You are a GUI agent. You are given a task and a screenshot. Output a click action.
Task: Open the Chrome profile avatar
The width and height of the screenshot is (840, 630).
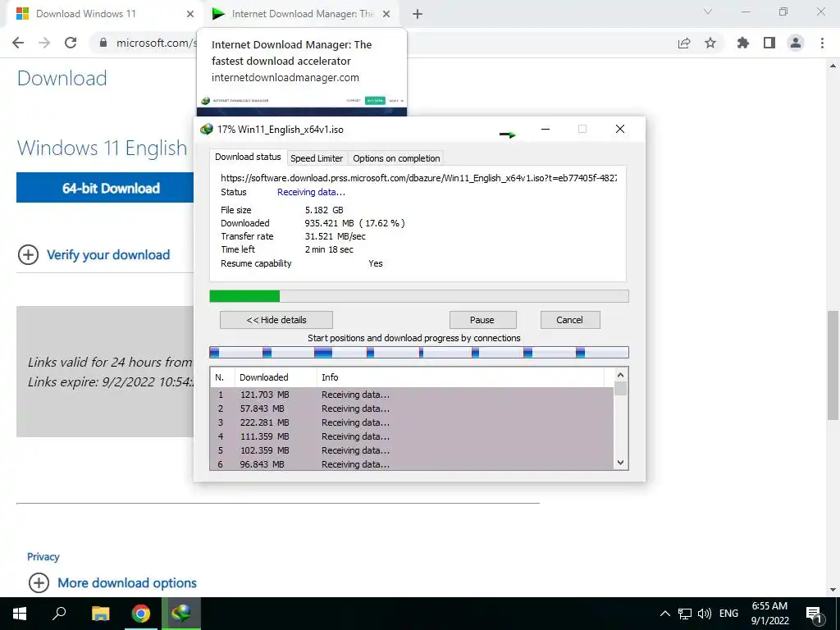pyautogui.click(x=796, y=43)
